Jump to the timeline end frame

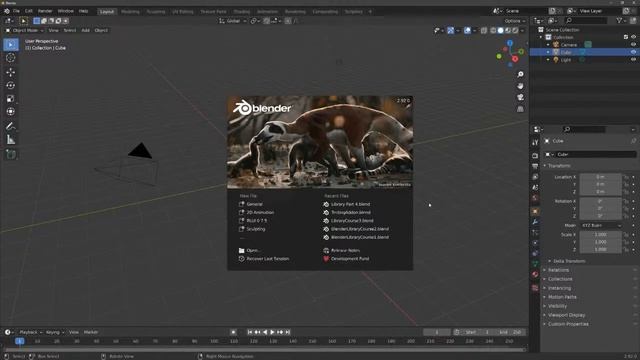[x=288, y=332]
